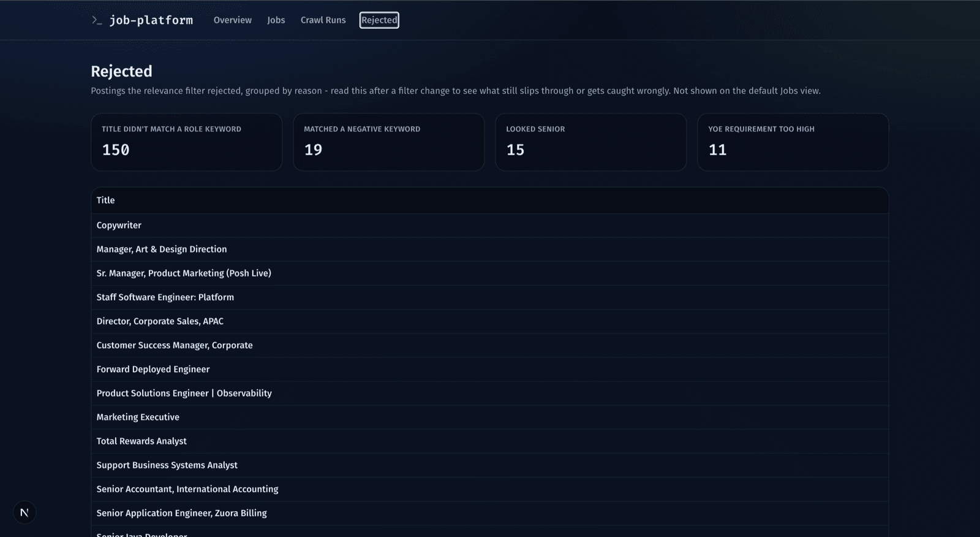Open the Crawl Runs tab
The width and height of the screenshot is (980, 537).
[x=323, y=20]
